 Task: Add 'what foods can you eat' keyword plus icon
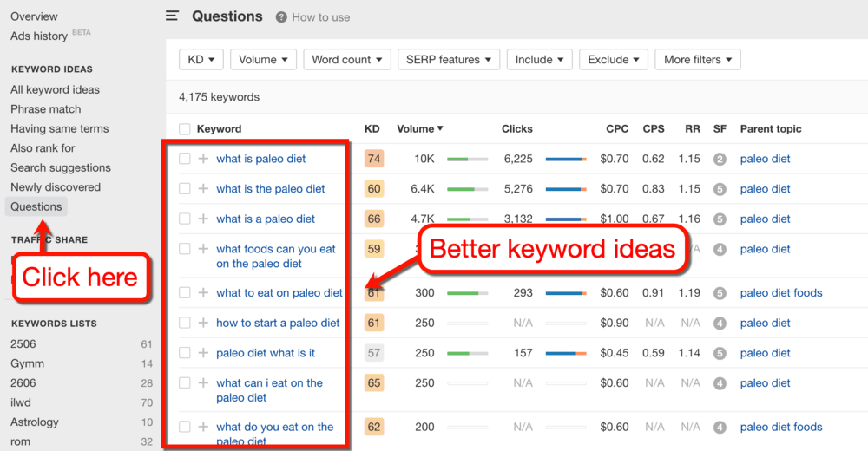click(x=203, y=249)
